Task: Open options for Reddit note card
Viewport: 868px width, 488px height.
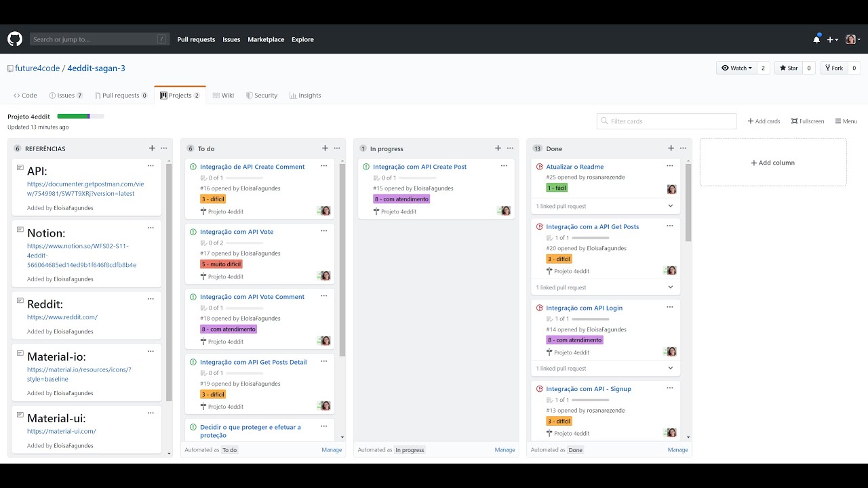Action: tap(151, 299)
